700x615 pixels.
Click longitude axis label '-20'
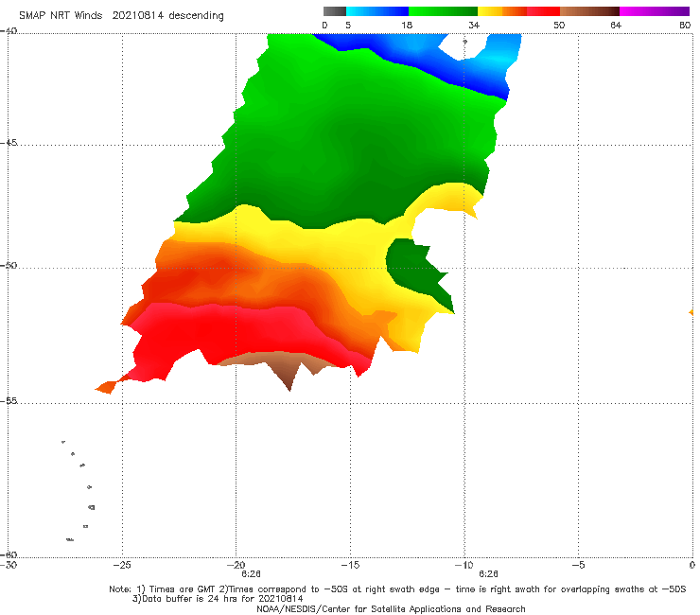[236, 565]
